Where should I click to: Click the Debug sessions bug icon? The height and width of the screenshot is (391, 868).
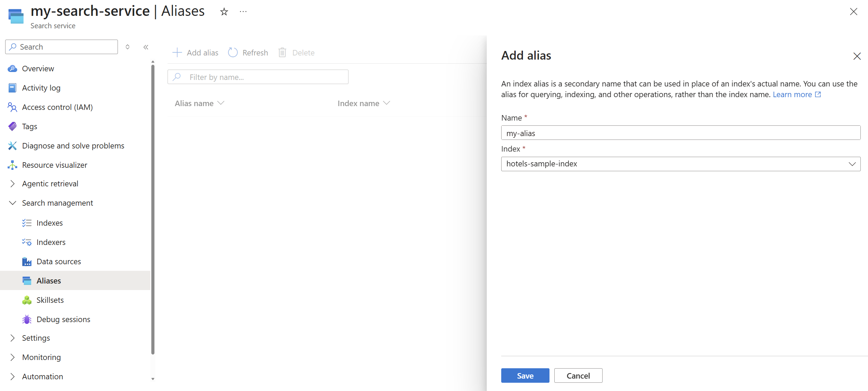pyautogui.click(x=27, y=319)
